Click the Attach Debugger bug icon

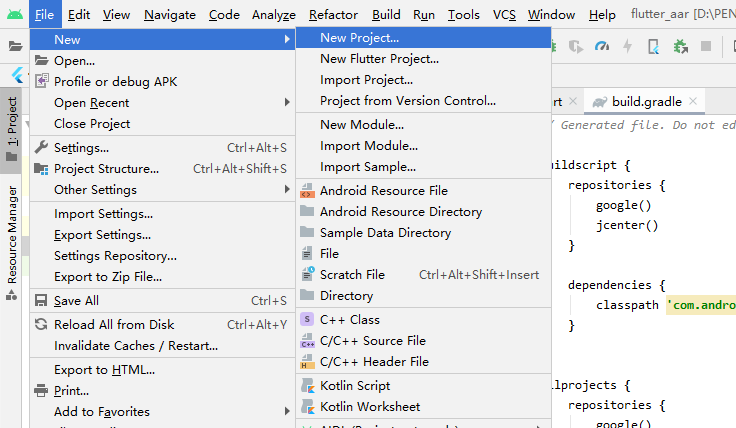681,46
